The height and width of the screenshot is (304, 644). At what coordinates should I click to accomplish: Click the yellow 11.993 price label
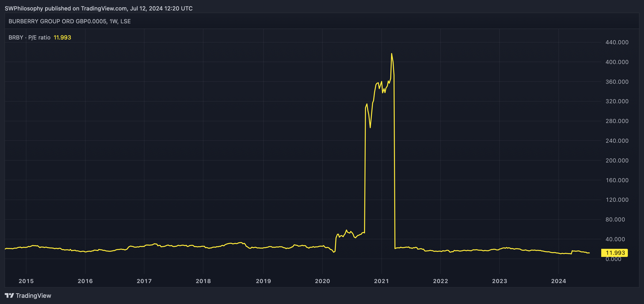[x=614, y=253]
